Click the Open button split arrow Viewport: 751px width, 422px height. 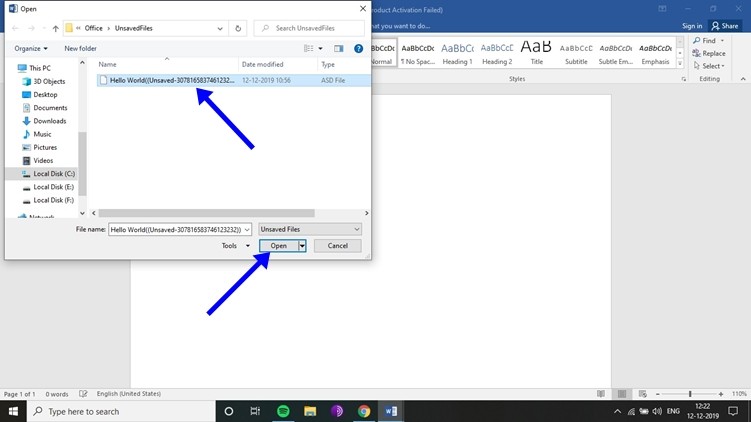coord(302,246)
